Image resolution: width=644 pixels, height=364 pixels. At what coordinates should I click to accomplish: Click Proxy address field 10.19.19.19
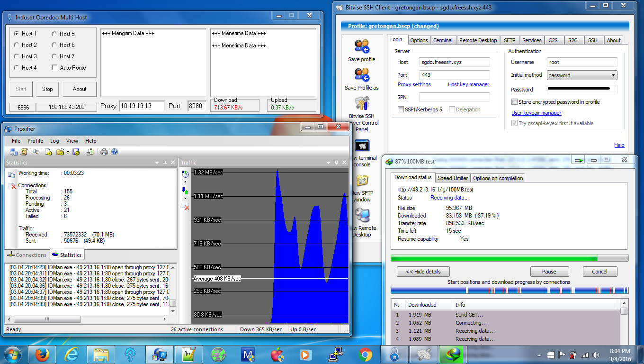click(x=142, y=106)
